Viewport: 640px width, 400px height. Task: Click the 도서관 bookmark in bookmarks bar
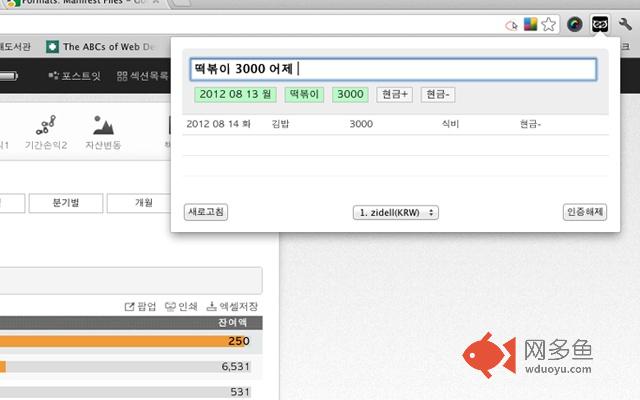click(x=15, y=47)
